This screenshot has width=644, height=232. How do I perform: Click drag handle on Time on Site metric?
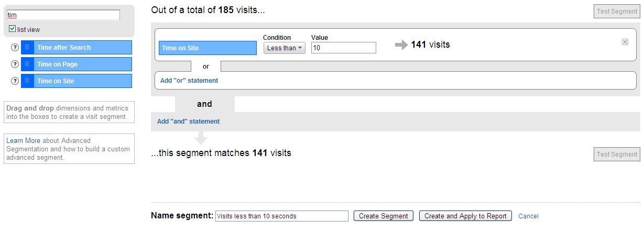[x=27, y=81]
